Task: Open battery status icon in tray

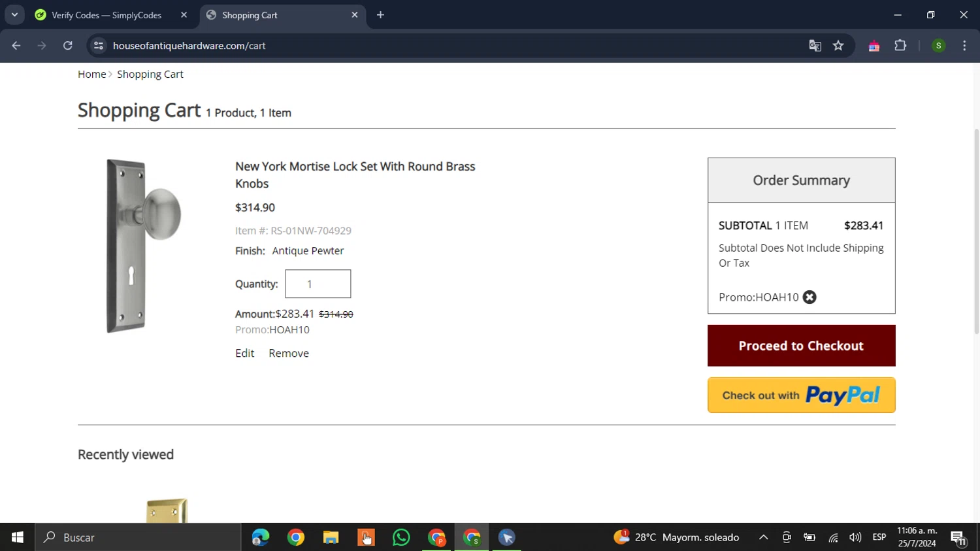Action: (809, 537)
